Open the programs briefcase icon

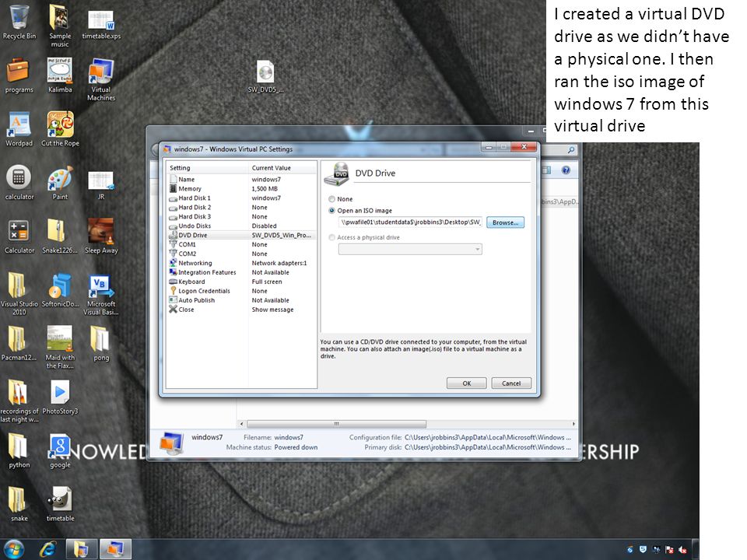point(19,75)
